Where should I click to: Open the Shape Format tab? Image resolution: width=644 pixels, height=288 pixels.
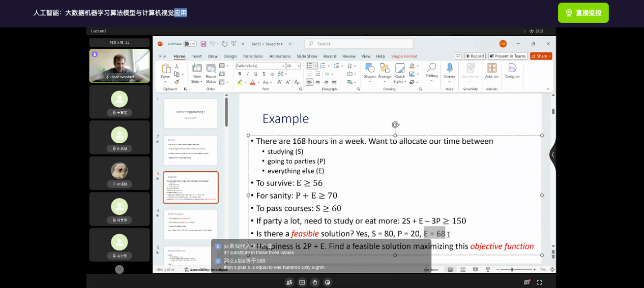(x=404, y=56)
